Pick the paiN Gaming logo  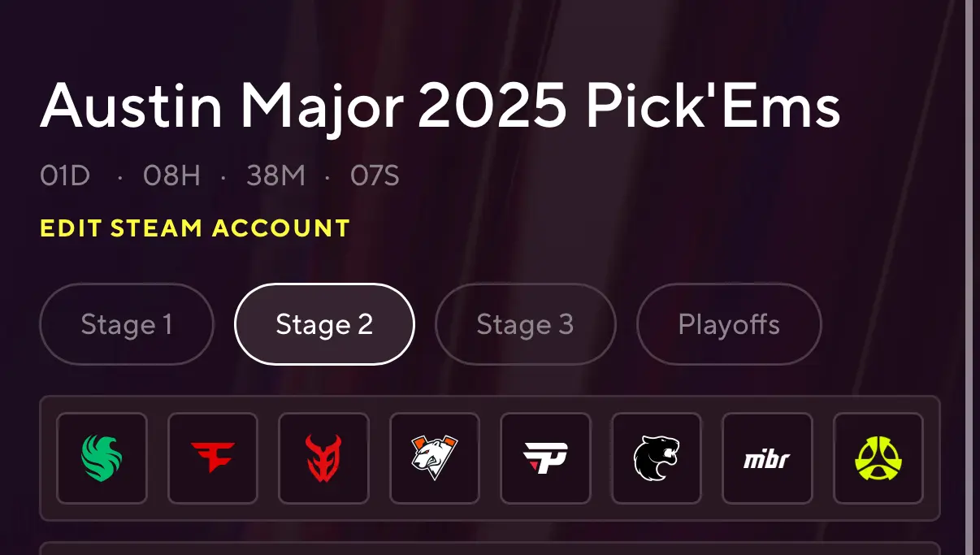545,458
